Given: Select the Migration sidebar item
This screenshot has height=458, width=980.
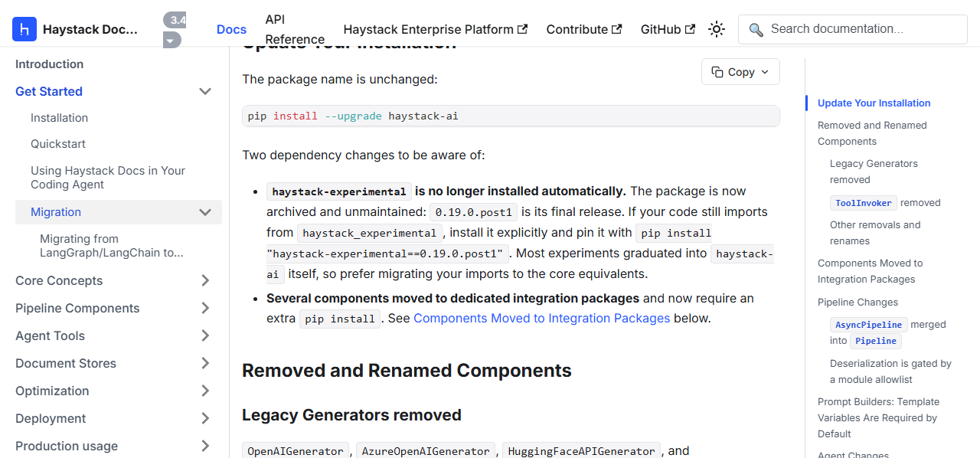Looking at the screenshot, I should point(56,212).
